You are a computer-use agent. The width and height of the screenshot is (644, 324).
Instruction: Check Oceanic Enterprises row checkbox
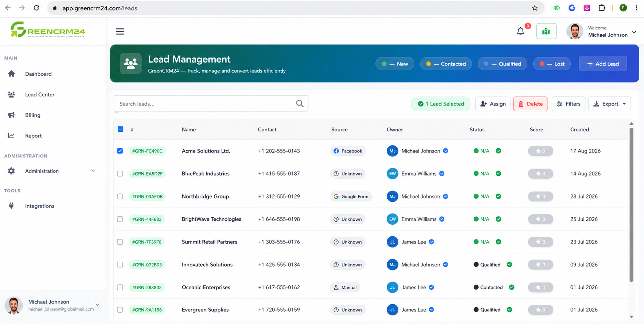point(120,287)
